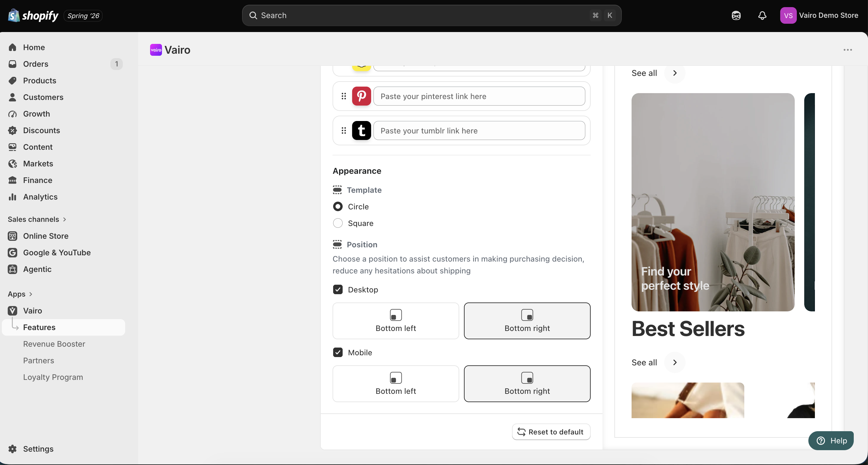Image resolution: width=868 pixels, height=465 pixels.
Task: Click the Shopify logo
Action: tap(33, 15)
